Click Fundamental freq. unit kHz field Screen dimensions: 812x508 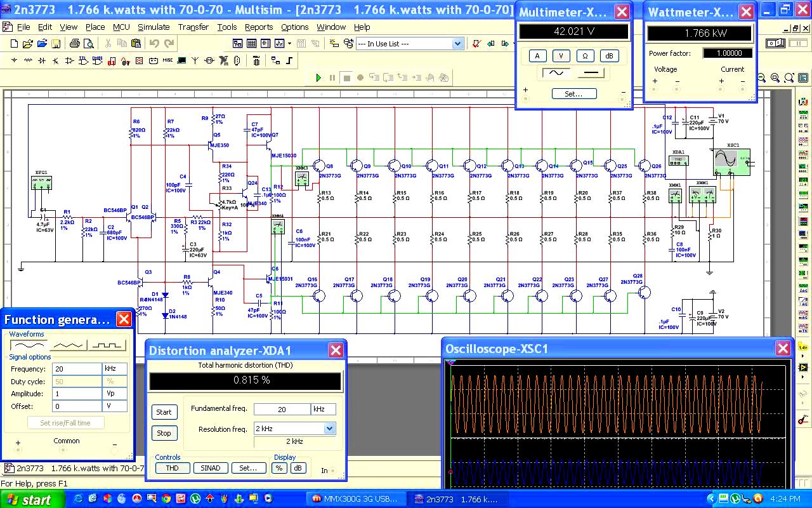tap(323, 410)
